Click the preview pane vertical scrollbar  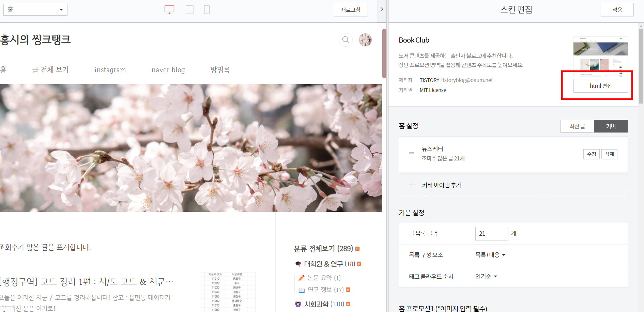pos(384,53)
